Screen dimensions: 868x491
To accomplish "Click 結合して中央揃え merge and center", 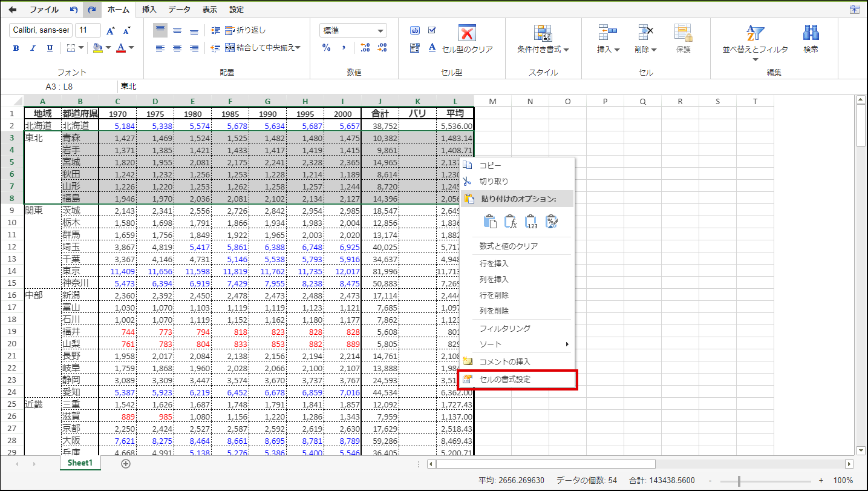I will pos(259,48).
